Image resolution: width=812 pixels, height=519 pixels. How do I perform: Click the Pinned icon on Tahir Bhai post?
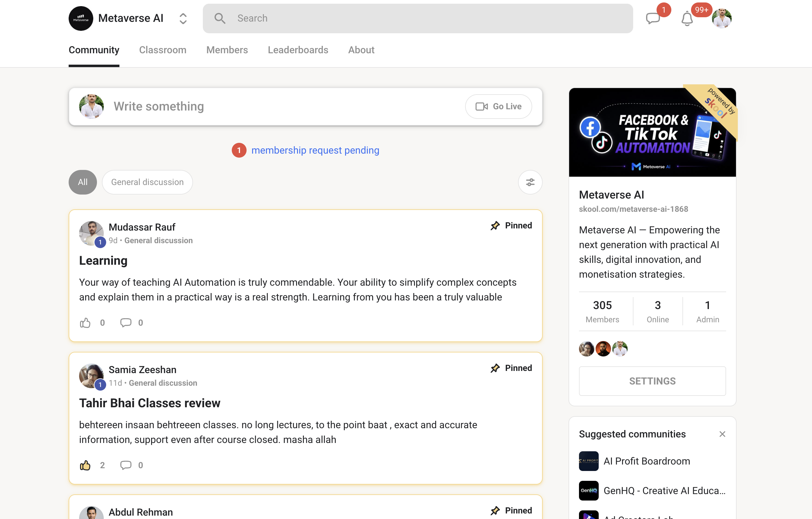(495, 368)
